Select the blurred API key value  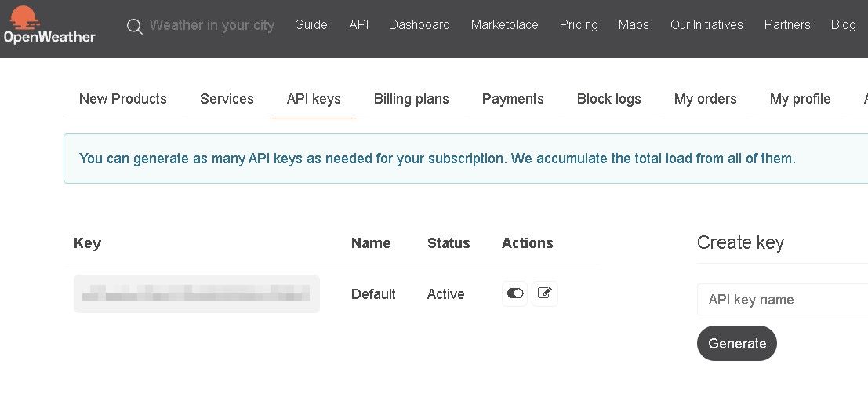click(x=196, y=294)
